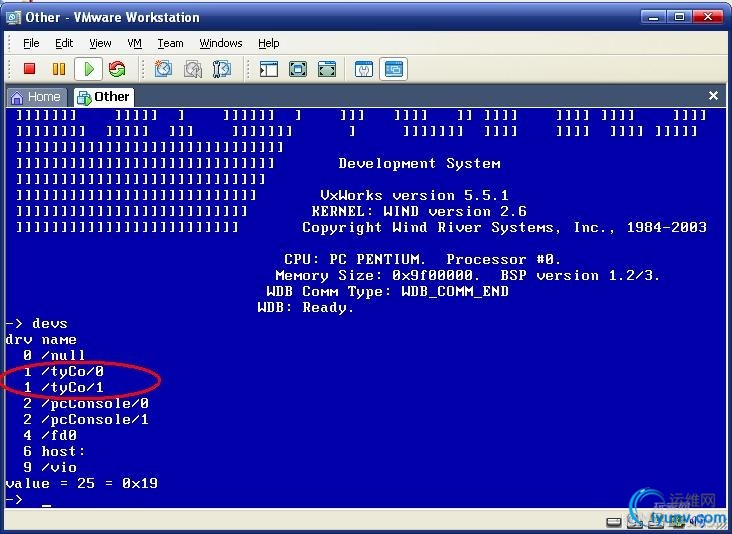732x534 pixels.
Task: Toggle the sidebar panel icon in toolbar
Action: click(268, 69)
